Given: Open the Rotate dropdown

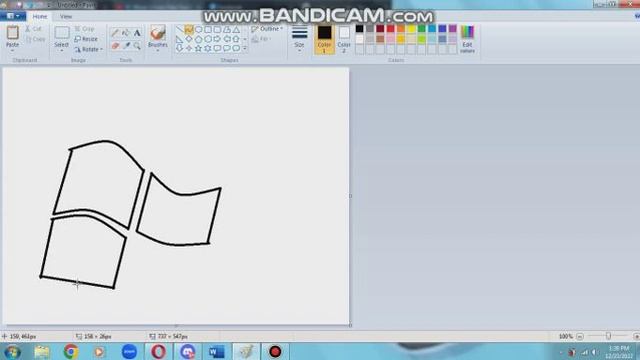Looking at the screenshot, I should pyautogui.click(x=89, y=49).
